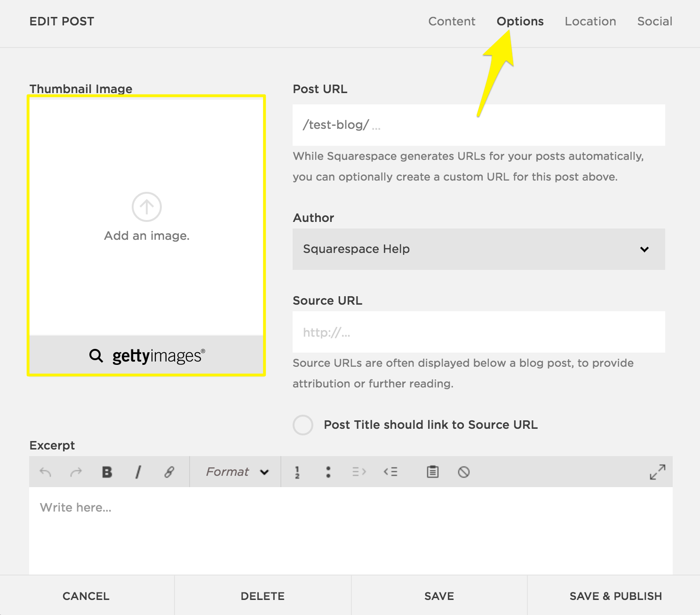Viewport: 700px width, 615px height.
Task: Click the remove formatting icon
Action: point(464,472)
